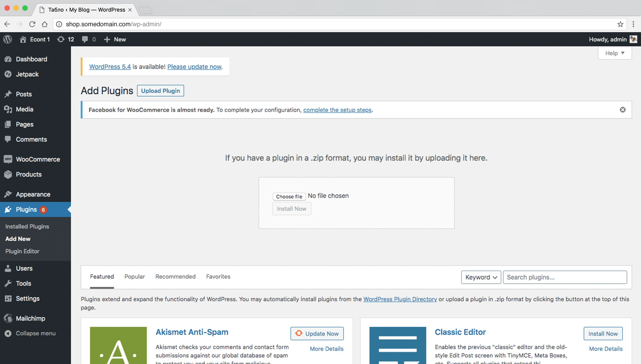Screen dimensions: 641x364
Task: Click the Settings icon in sidebar
Action: pyautogui.click(x=8, y=298)
